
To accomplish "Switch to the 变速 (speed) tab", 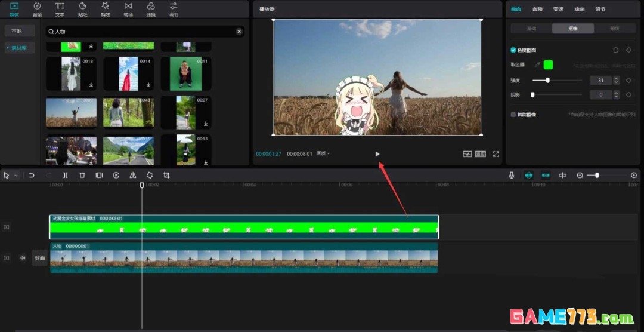I will (x=558, y=9).
